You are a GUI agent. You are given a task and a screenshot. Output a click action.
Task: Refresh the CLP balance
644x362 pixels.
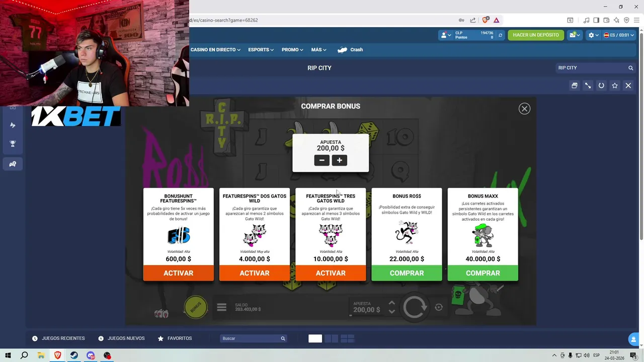tap(500, 35)
